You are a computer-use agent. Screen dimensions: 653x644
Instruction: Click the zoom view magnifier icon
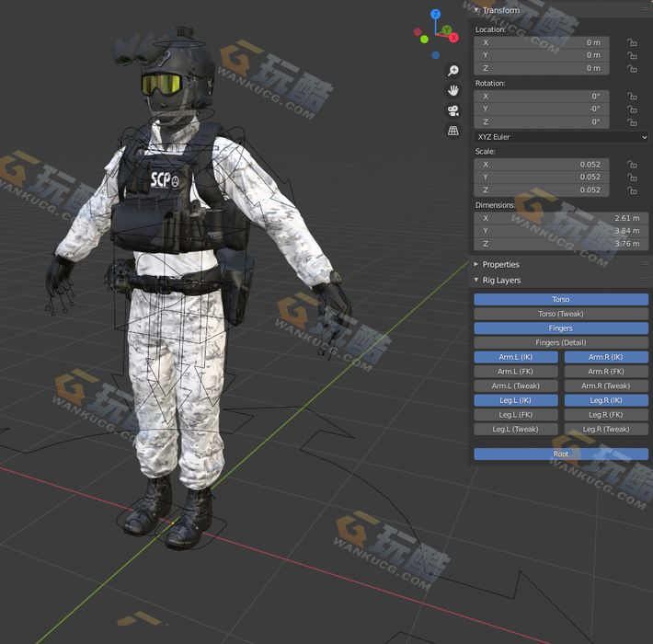[453, 71]
